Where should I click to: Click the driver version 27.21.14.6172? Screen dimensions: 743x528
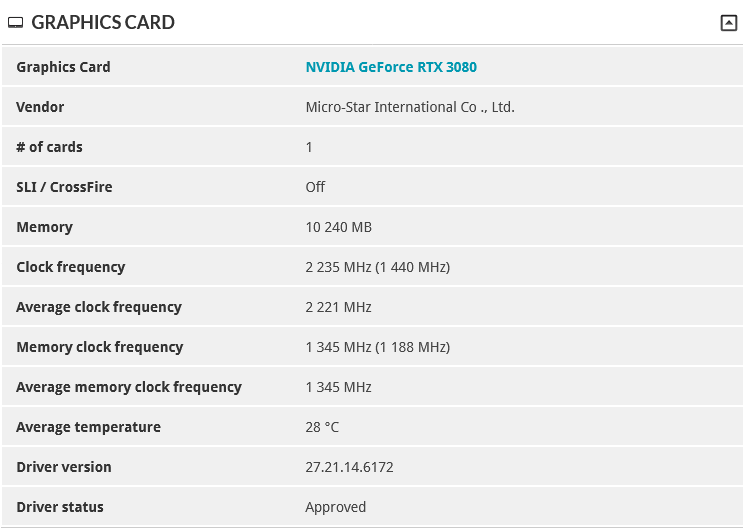pyautogui.click(x=349, y=467)
